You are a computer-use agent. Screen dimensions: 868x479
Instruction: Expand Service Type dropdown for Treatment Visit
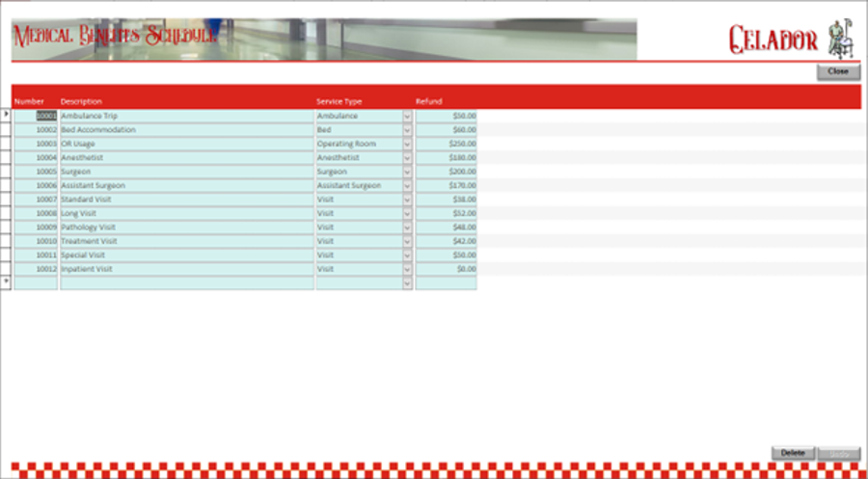[407, 241]
